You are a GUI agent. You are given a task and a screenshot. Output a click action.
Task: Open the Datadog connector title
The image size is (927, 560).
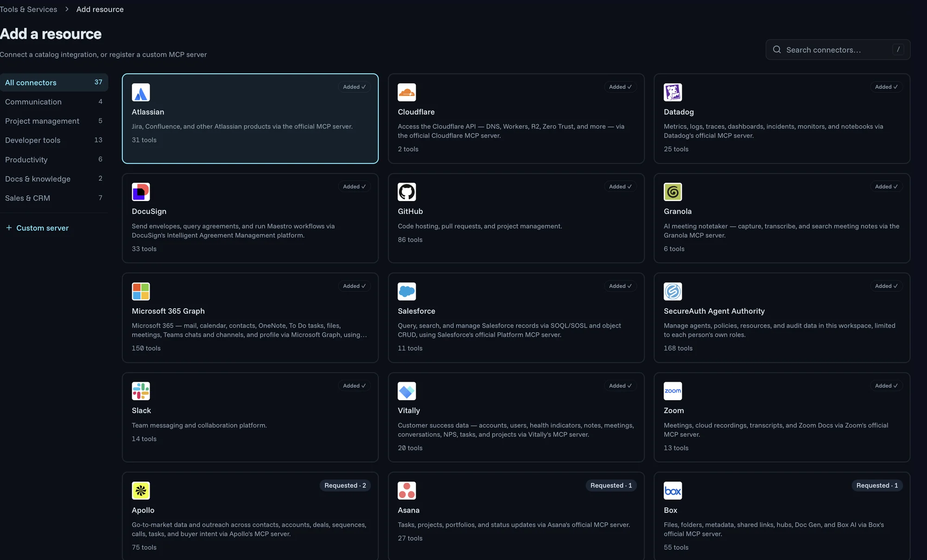679,112
